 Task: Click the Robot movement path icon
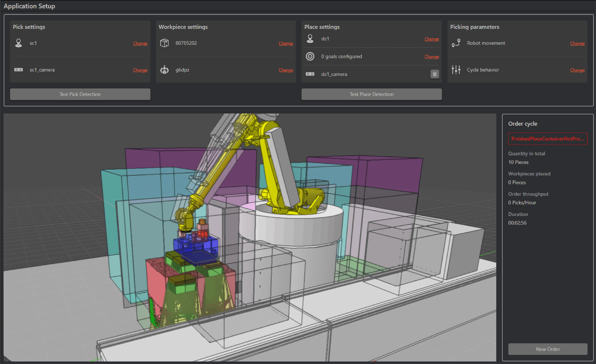coord(456,43)
